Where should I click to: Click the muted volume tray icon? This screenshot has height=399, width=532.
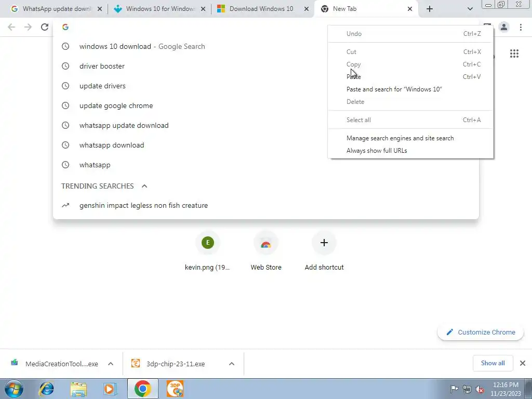point(480,389)
